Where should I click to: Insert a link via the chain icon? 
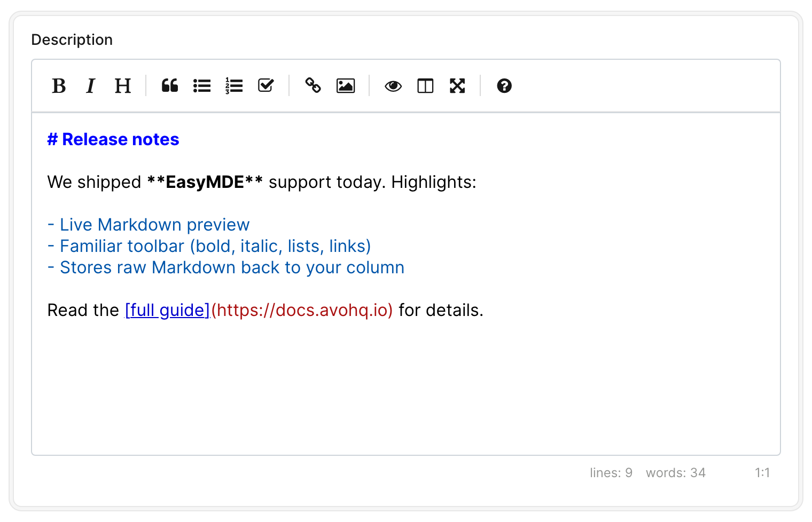tap(313, 86)
